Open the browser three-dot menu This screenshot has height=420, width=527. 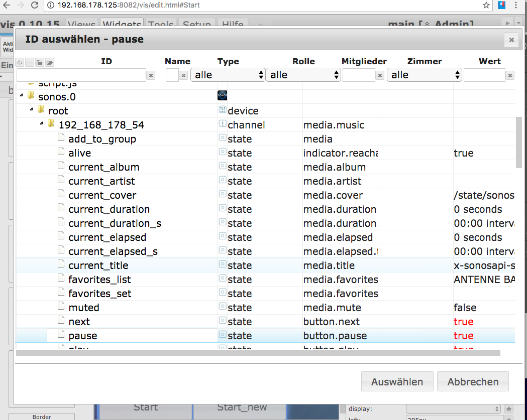point(516,5)
